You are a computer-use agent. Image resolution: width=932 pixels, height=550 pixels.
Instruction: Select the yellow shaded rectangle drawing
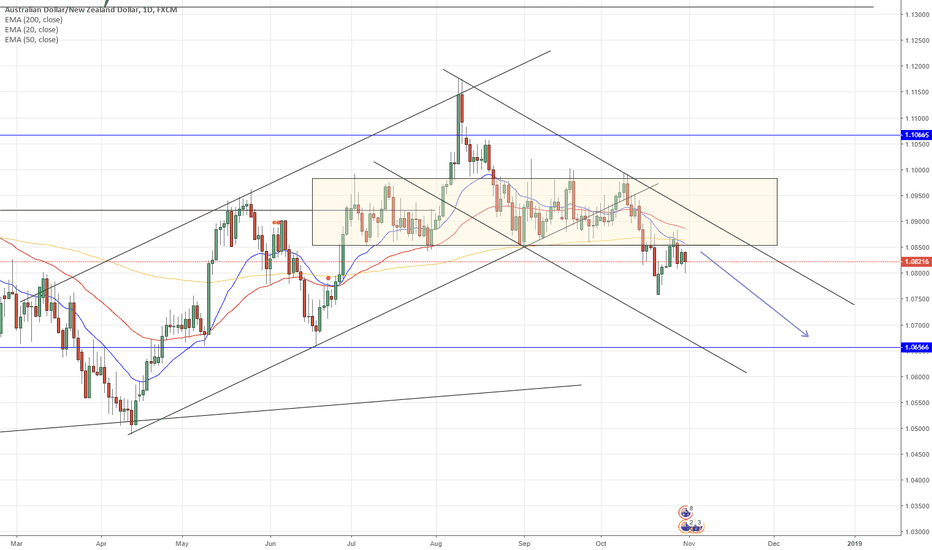544,212
